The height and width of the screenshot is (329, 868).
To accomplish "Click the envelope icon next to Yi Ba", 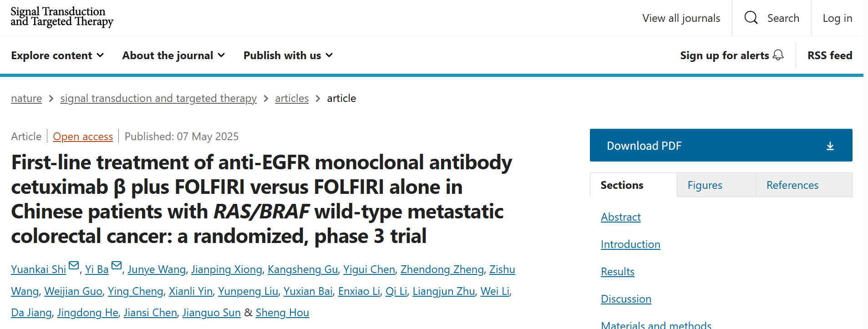I will coord(117,265).
